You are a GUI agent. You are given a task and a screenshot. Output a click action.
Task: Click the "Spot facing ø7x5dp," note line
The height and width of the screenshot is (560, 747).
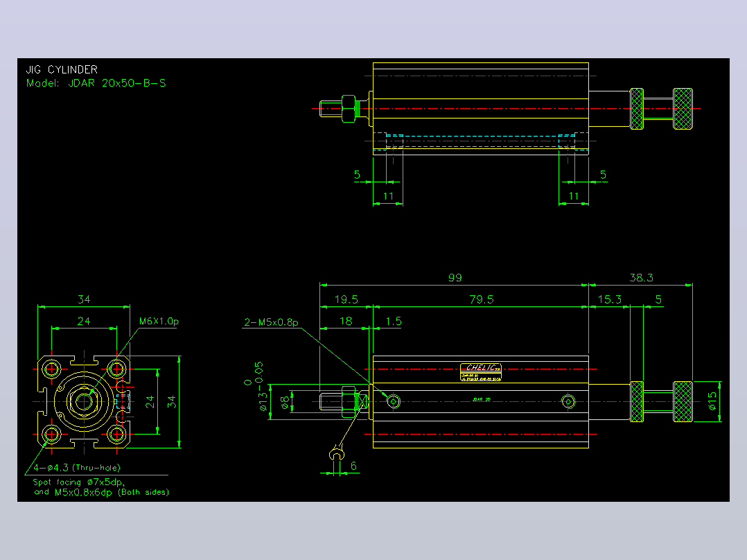tap(79, 482)
